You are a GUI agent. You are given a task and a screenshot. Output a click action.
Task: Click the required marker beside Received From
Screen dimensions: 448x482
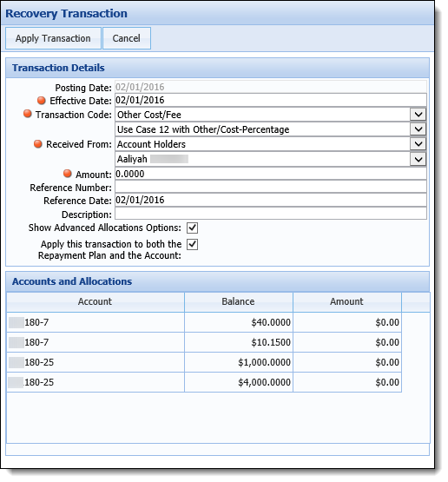38,143
